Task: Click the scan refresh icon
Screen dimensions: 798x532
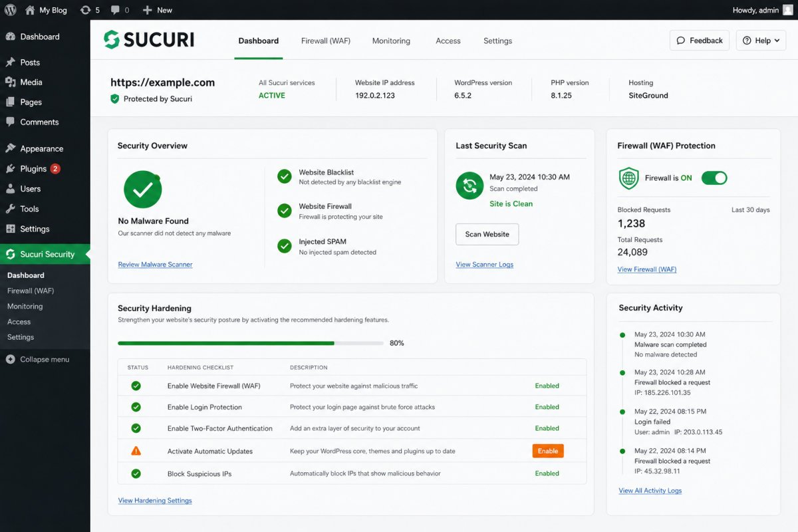Action: pyautogui.click(x=469, y=186)
